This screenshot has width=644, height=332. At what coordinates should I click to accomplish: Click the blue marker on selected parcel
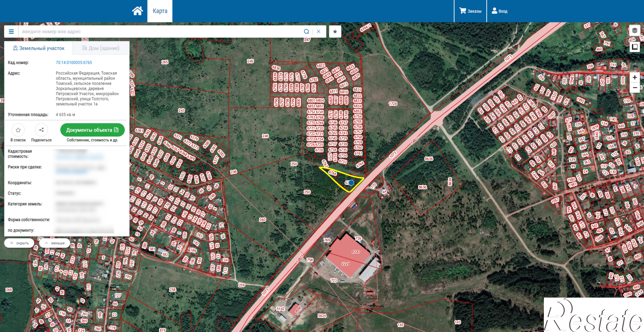pos(351,183)
